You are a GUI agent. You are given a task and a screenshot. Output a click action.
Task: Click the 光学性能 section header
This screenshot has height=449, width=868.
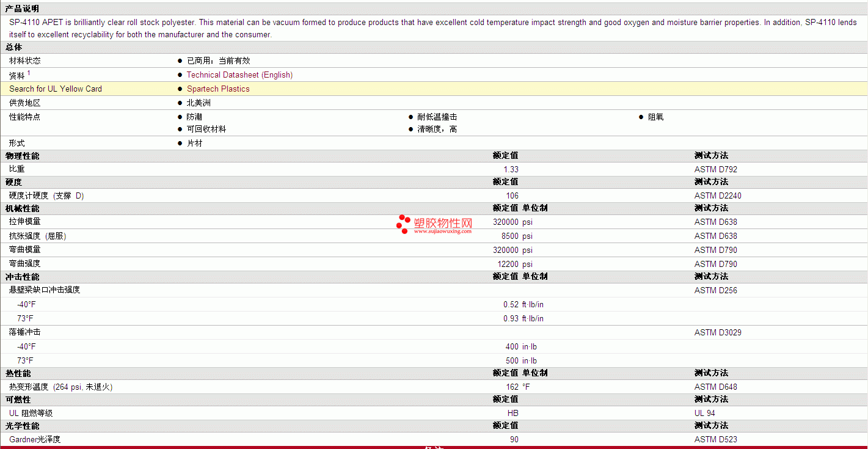(22, 426)
